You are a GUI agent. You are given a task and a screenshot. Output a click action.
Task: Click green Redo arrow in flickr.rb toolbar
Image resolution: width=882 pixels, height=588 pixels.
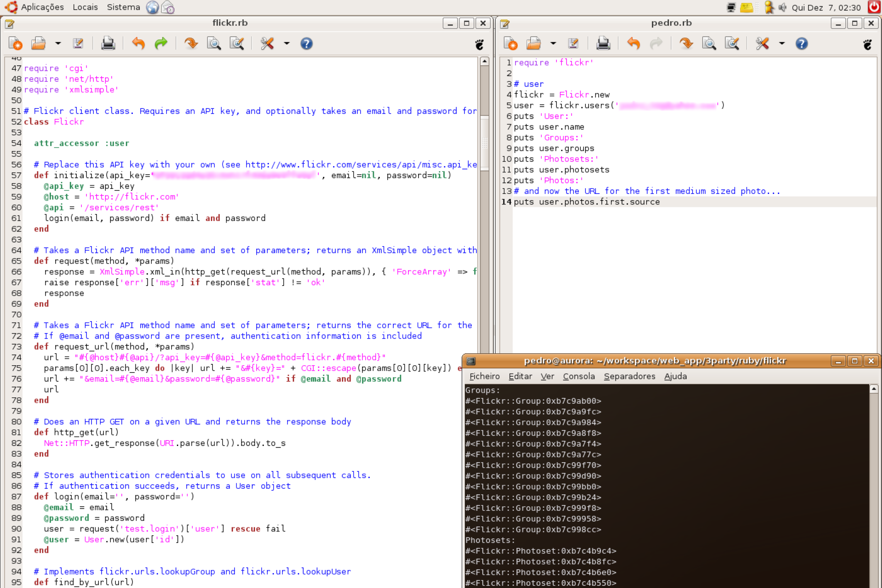[x=161, y=44]
